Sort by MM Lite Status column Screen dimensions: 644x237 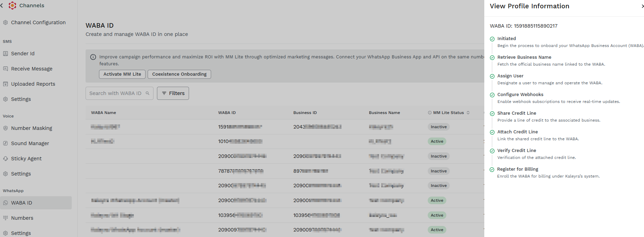(x=468, y=113)
